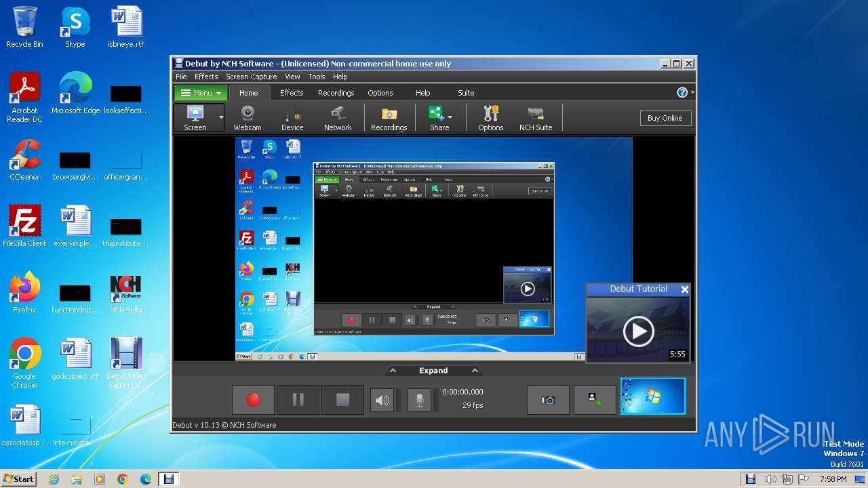Start recording with the red Record button
Image resolution: width=868 pixels, height=488 pixels.
tap(253, 400)
